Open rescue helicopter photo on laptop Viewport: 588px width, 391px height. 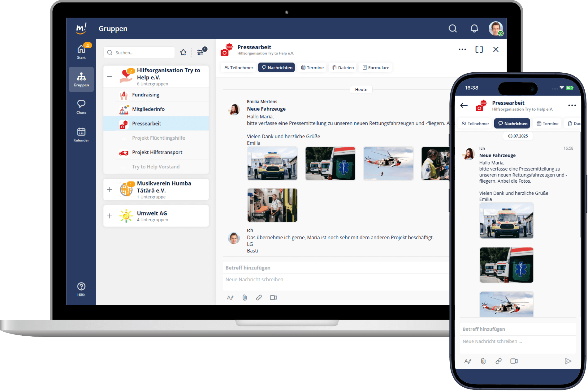388,164
